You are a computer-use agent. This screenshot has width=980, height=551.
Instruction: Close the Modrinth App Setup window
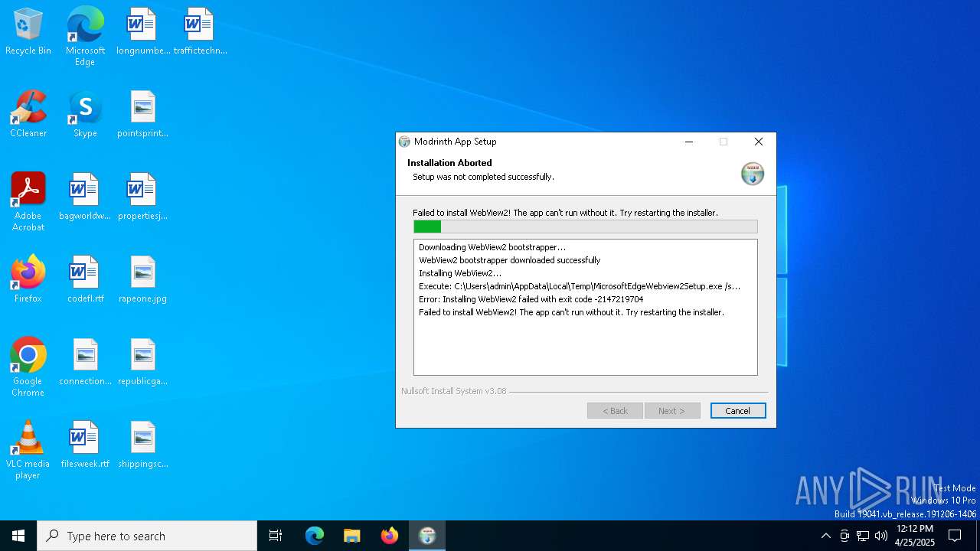point(759,142)
